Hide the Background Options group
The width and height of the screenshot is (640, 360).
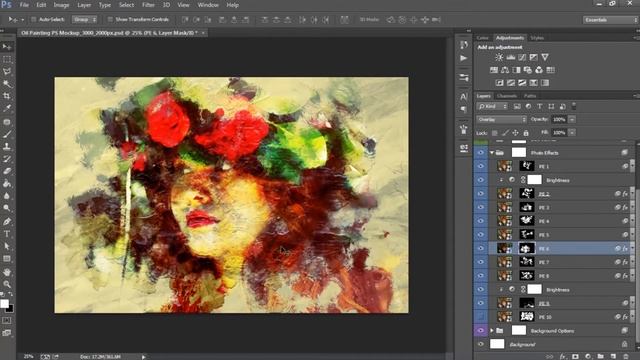point(481,331)
